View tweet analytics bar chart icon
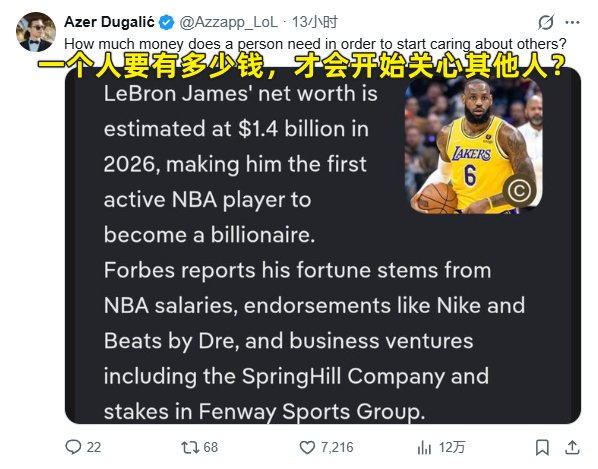The width and height of the screenshot is (598, 469). click(424, 447)
